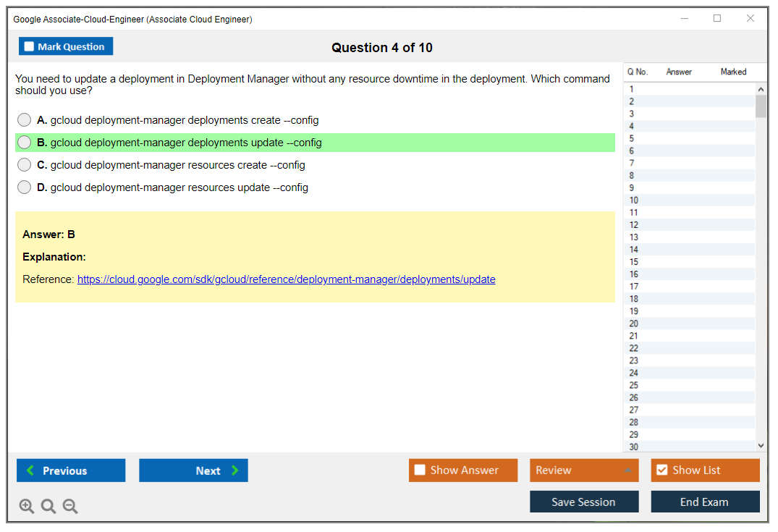This screenshot has width=778, height=532.
Task: Select radio option A deployments create
Action: pyautogui.click(x=25, y=120)
